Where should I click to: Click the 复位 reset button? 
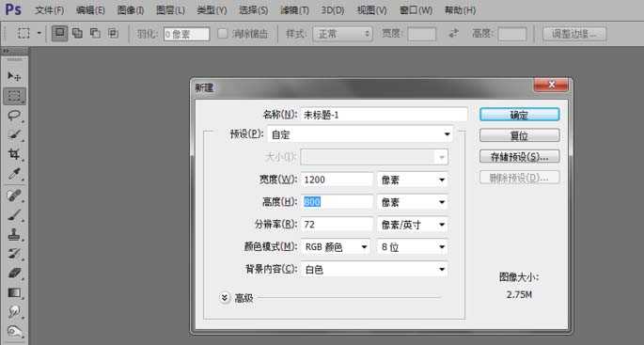click(519, 135)
